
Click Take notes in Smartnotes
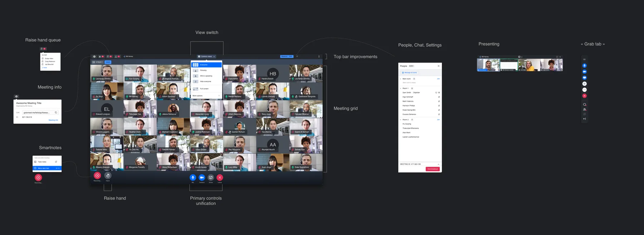tap(47, 162)
